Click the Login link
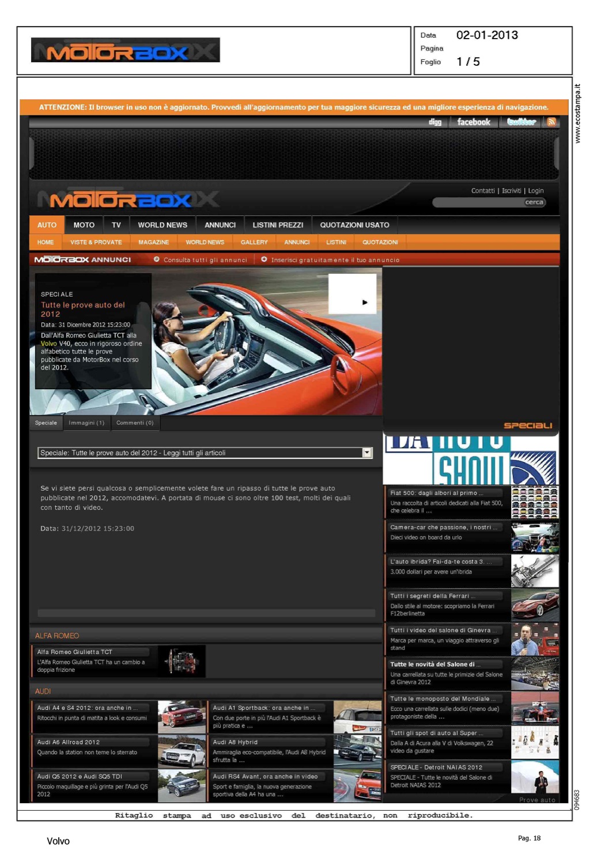 pos(536,191)
